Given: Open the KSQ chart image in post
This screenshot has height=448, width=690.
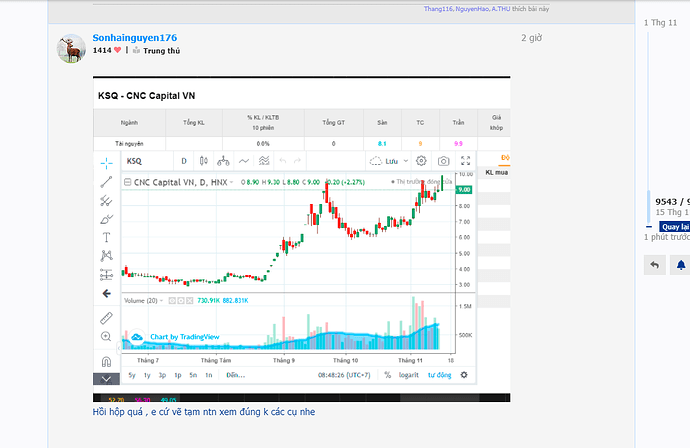Looking at the screenshot, I should pos(301,239).
